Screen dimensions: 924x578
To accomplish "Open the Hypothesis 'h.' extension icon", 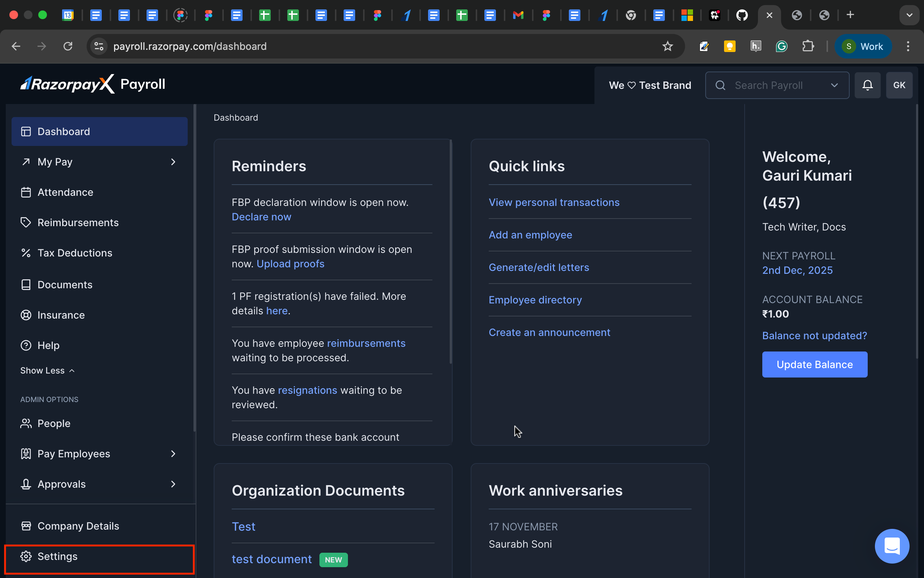I will coord(755,46).
